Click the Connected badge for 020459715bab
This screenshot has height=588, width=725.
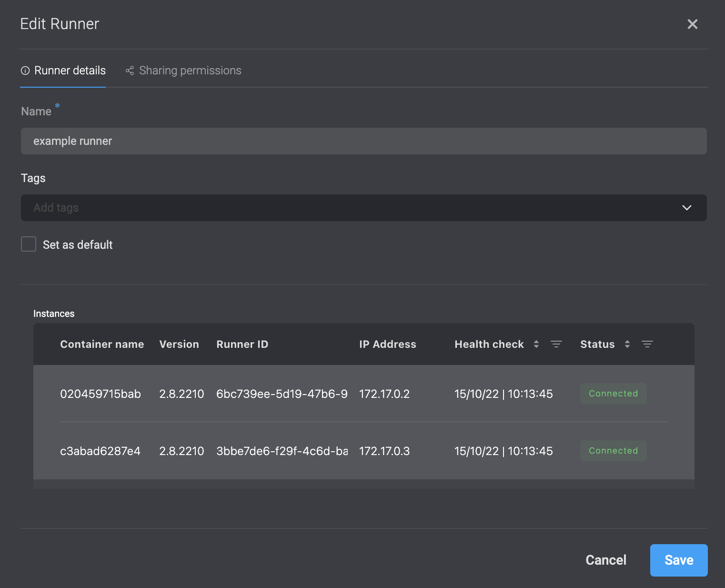[614, 394]
